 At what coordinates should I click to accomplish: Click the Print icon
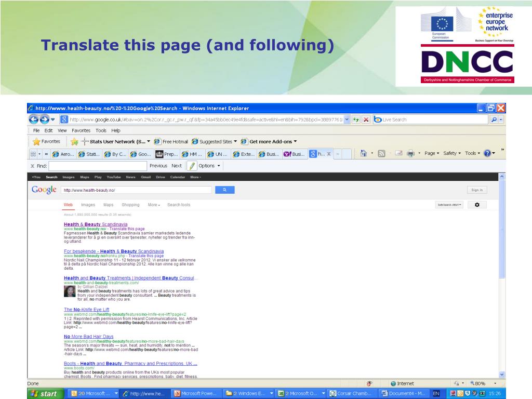(411, 153)
